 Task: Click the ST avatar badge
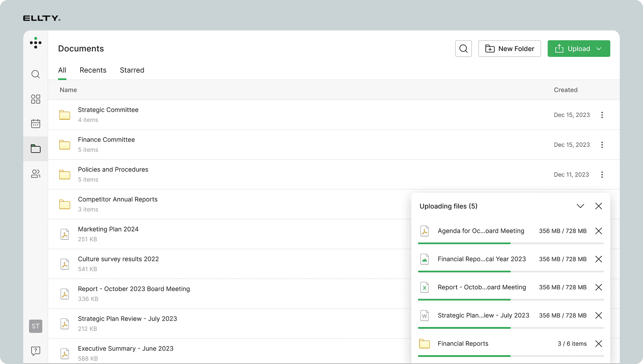(35, 326)
